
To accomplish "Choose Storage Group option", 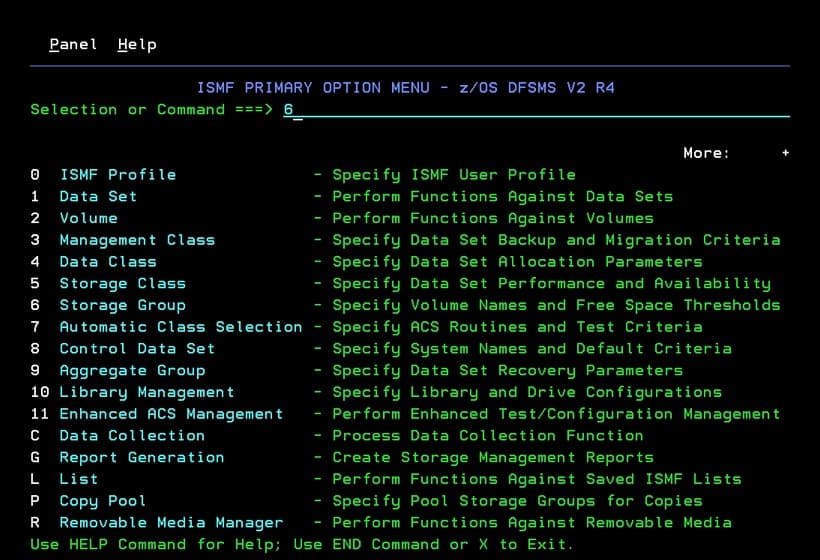I will (122, 306).
